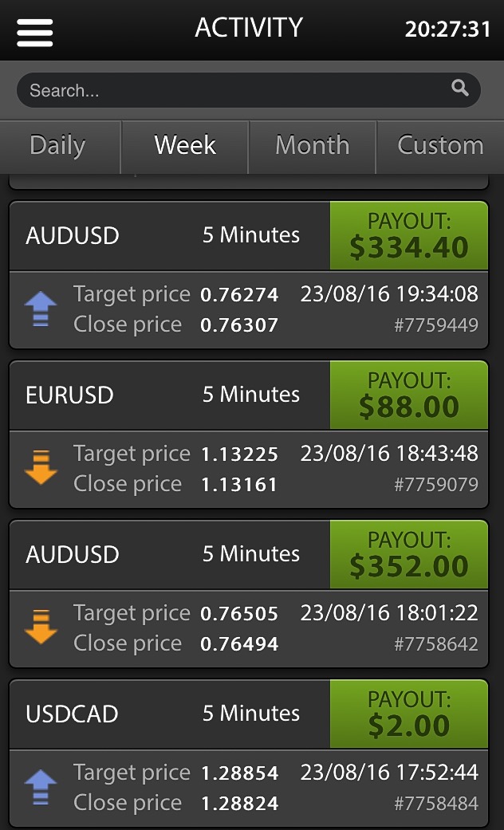Select the EURUSD trade header row

169,395
